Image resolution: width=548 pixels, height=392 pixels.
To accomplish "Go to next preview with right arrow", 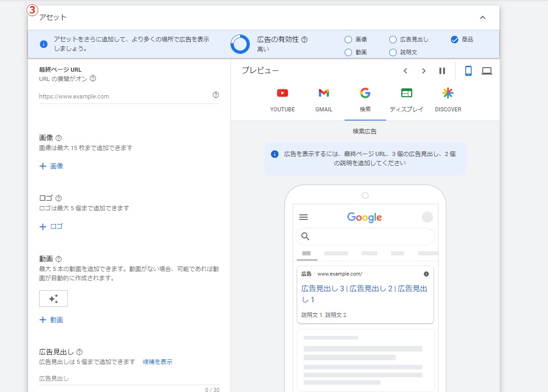I will pos(424,71).
